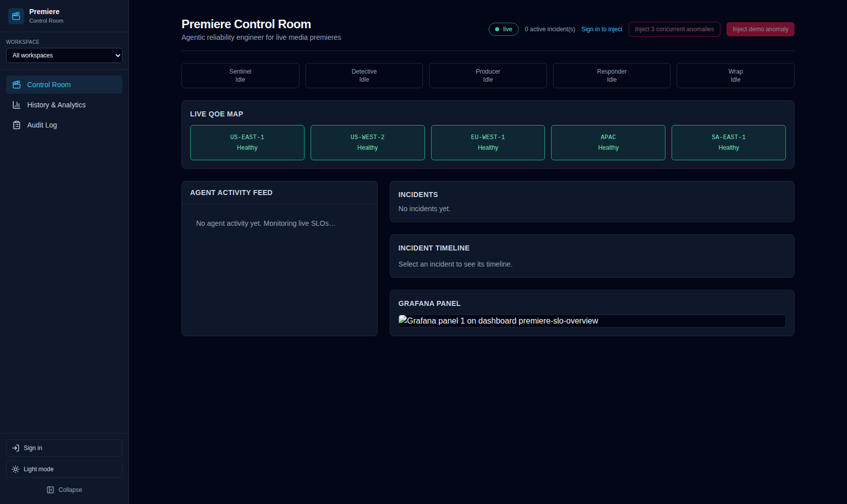Screen dimensions: 847x504
Task: Click the Sign in arrow icon
Action: [16, 448]
